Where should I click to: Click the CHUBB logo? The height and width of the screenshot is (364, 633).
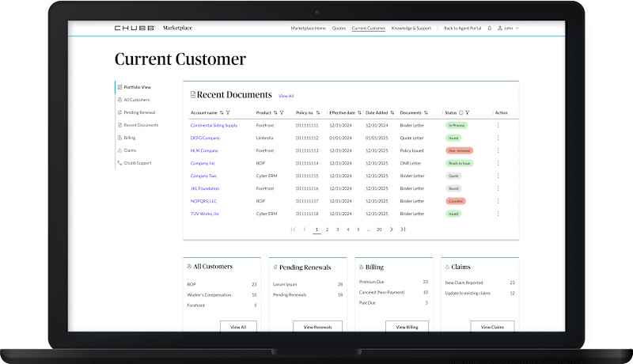pos(135,28)
